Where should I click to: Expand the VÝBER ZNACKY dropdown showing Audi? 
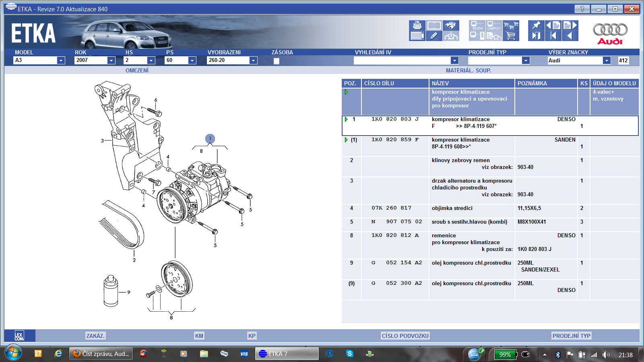pyautogui.click(x=606, y=60)
